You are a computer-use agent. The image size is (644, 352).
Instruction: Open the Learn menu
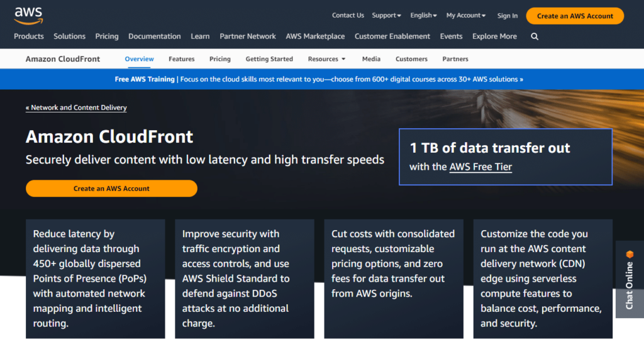coord(200,36)
